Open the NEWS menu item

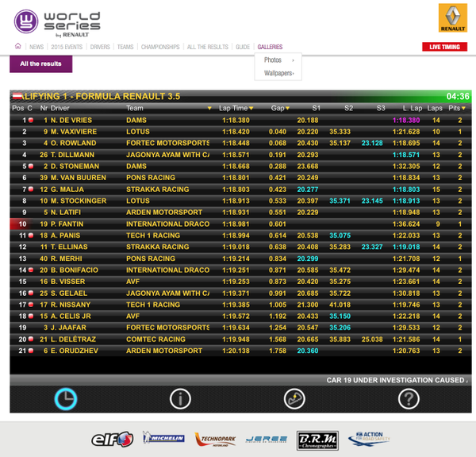36,47
